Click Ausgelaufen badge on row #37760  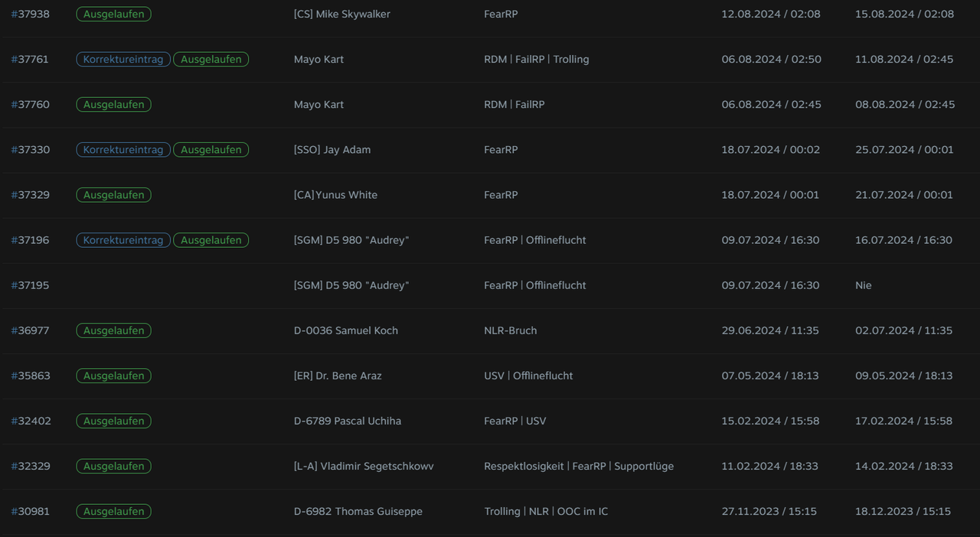113,104
